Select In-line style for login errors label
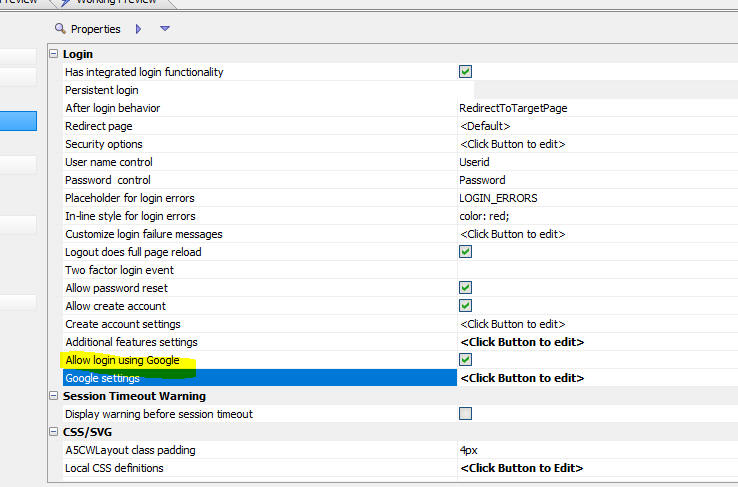The width and height of the screenshot is (738, 487). coord(130,216)
